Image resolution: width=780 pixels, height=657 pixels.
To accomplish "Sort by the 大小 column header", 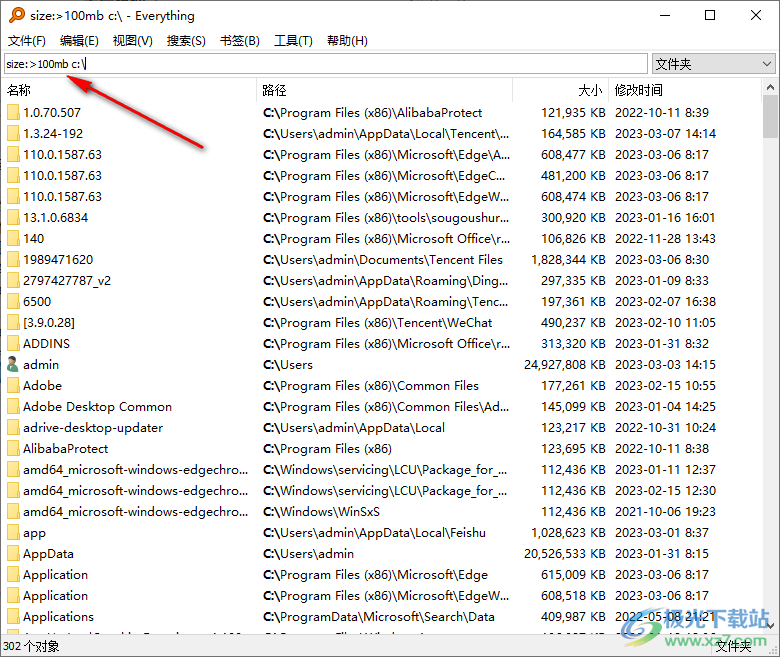I will click(561, 90).
